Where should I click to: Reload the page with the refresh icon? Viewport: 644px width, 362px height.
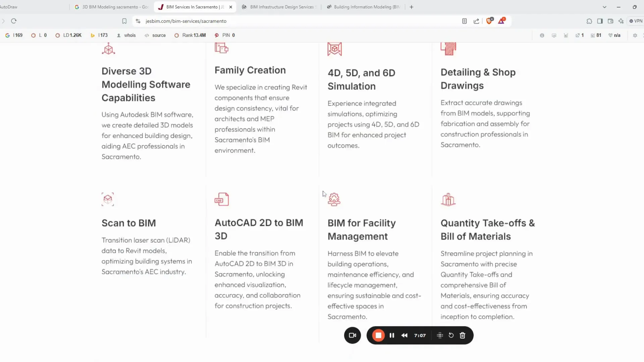pos(14,21)
